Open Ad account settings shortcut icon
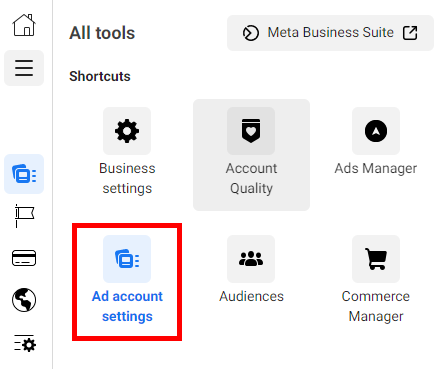This screenshot has height=369, width=446. [127, 259]
